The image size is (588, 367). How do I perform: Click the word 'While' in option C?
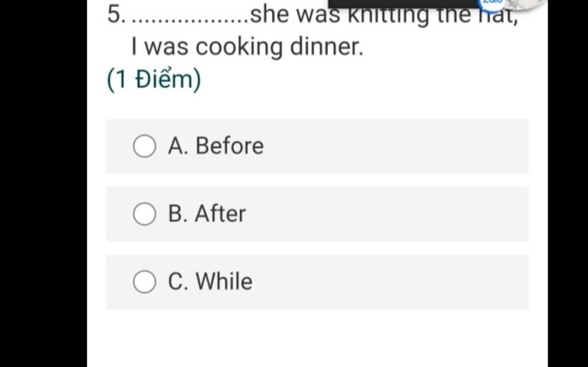coord(224,281)
